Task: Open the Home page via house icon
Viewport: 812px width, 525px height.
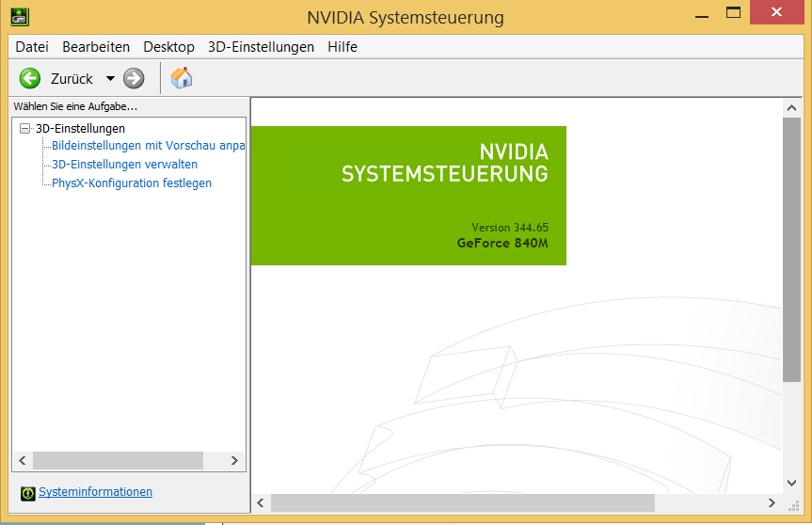Action: pyautogui.click(x=182, y=78)
